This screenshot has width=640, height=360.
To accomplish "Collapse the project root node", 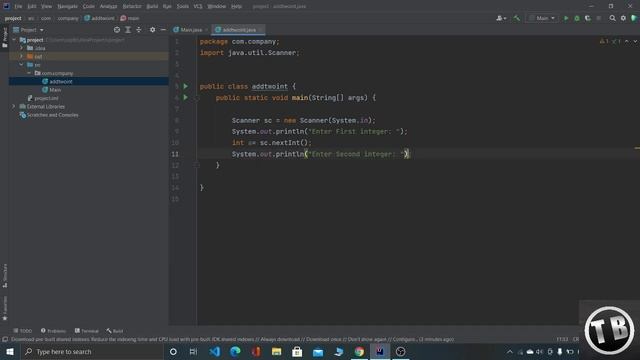I will pyautogui.click(x=14, y=40).
